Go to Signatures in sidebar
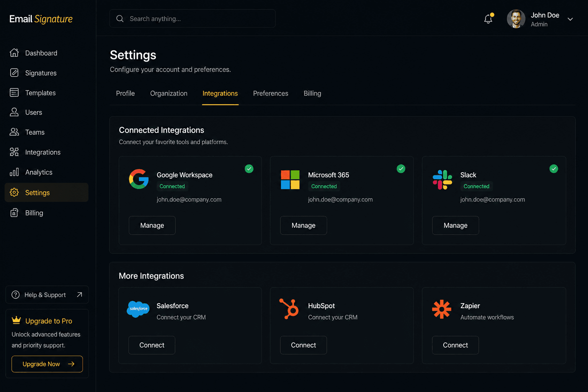The image size is (588, 392). pos(46,73)
